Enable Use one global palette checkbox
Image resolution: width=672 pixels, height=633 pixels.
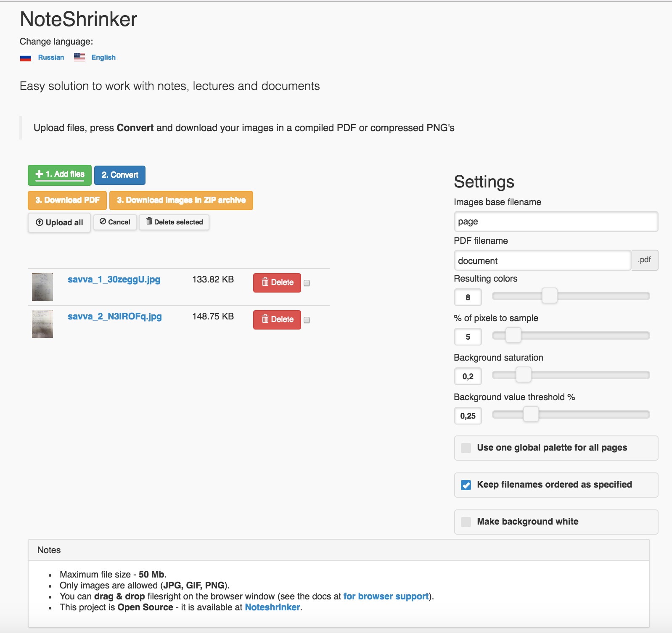pyautogui.click(x=466, y=448)
